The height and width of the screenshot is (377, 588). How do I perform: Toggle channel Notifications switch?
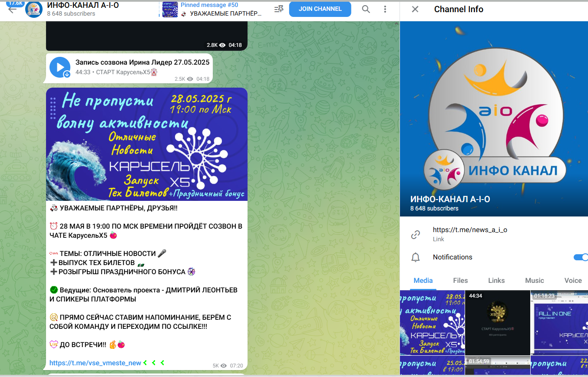(581, 257)
